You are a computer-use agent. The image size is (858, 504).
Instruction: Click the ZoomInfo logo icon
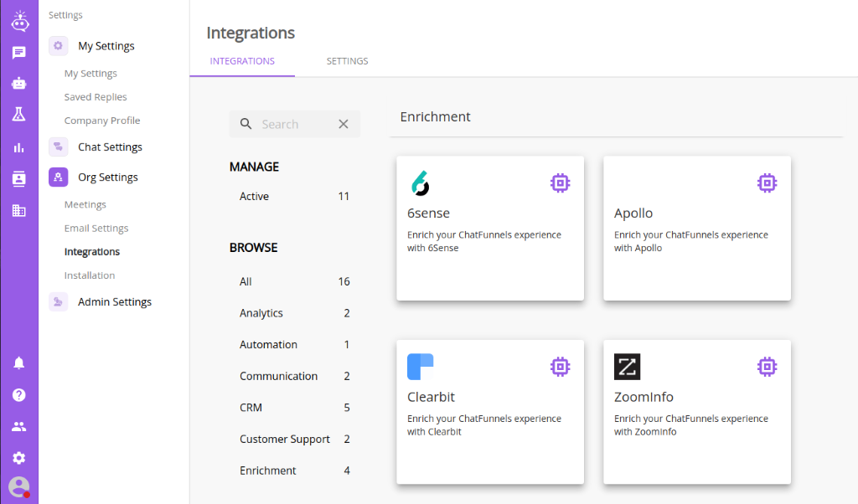click(x=627, y=367)
